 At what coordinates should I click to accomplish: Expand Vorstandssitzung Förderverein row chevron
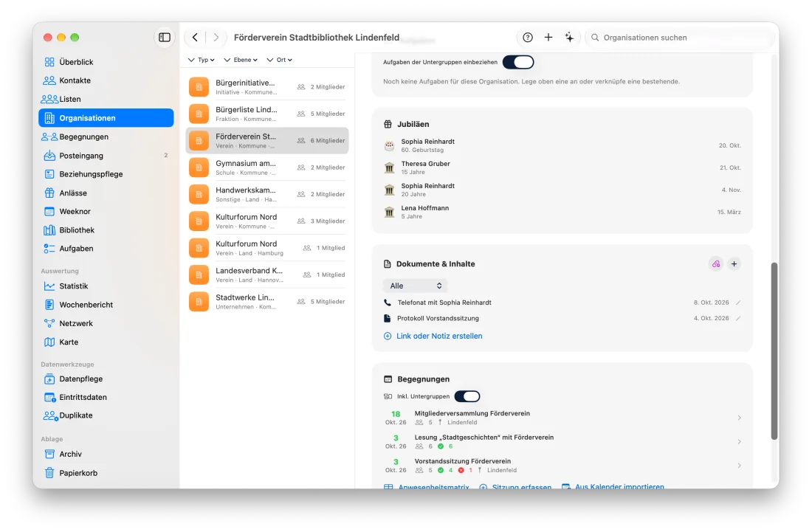(739, 466)
